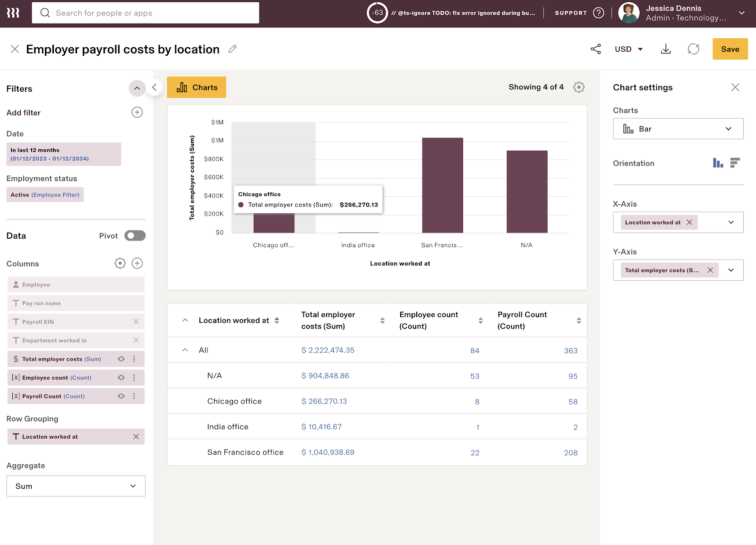This screenshot has width=756, height=545.
Task: Edit report title with pencil icon
Action: pyautogui.click(x=232, y=49)
